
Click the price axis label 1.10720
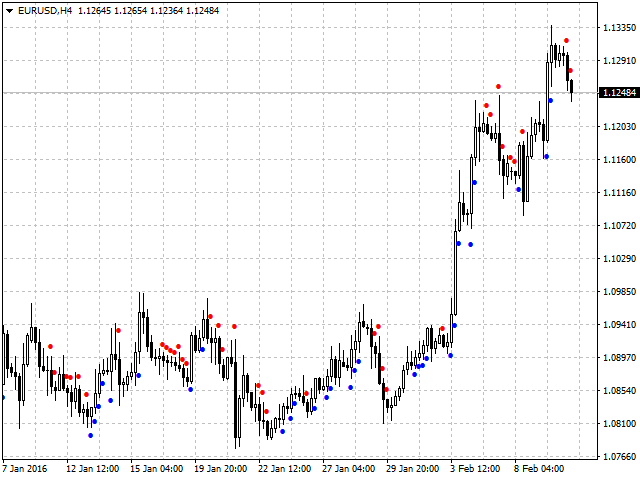pos(619,225)
